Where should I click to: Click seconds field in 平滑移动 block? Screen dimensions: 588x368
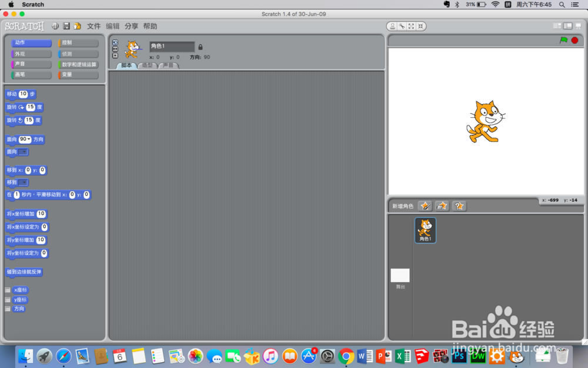pos(16,194)
